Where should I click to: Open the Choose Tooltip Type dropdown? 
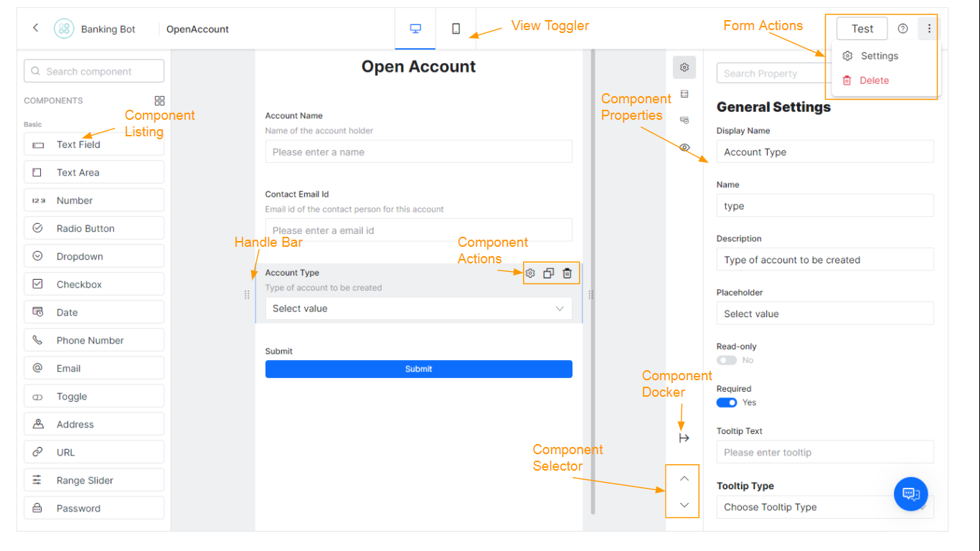click(x=824, y=507)
